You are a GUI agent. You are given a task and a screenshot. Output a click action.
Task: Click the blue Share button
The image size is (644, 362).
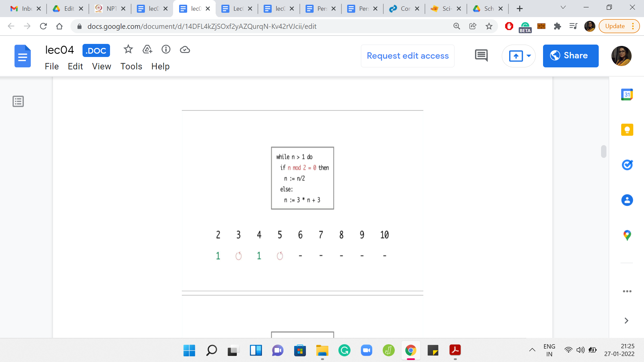click(571, 56)
